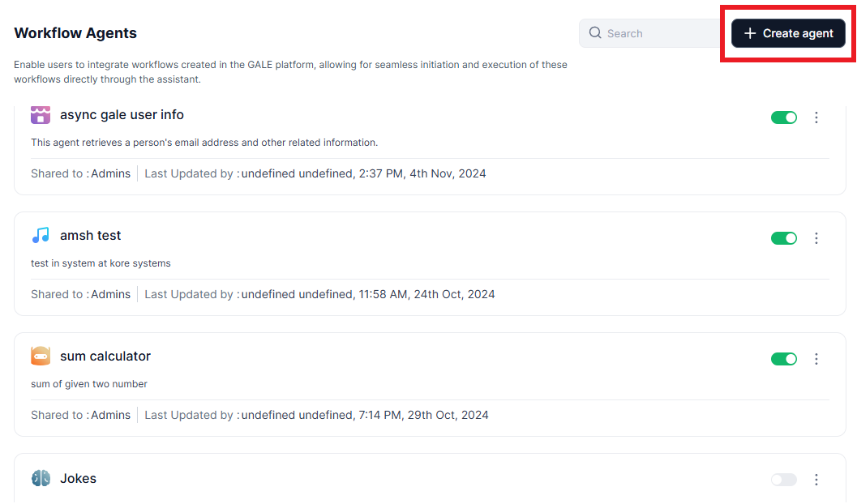Open the three-dot menu for amsh test
Viewport: 857px width, 504px height.
[816, 238]
